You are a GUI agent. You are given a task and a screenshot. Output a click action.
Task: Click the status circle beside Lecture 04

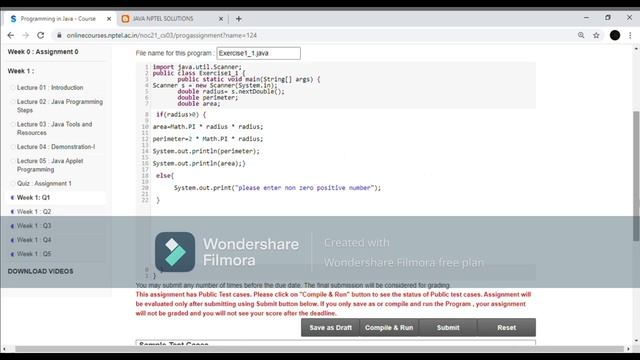[x=12, y=147]
